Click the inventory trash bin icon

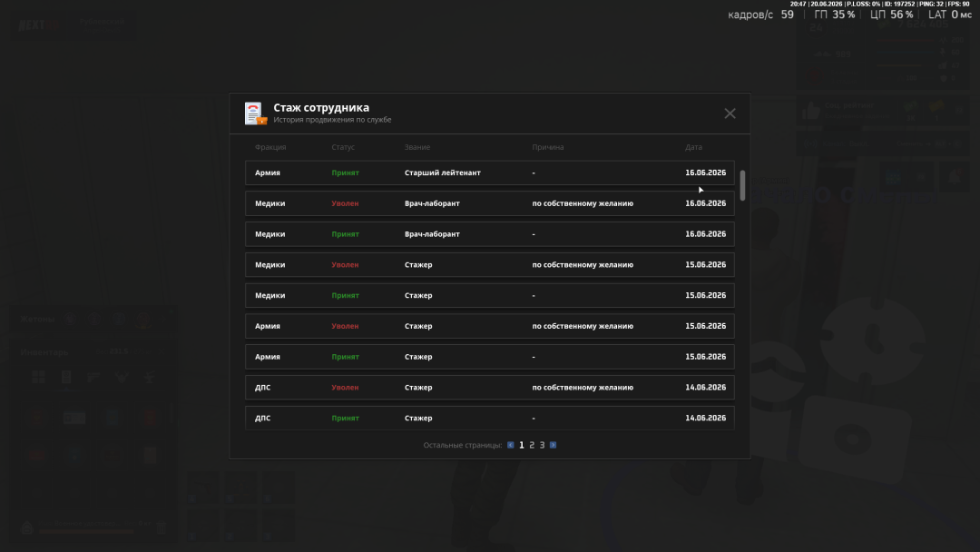[162, 527]
